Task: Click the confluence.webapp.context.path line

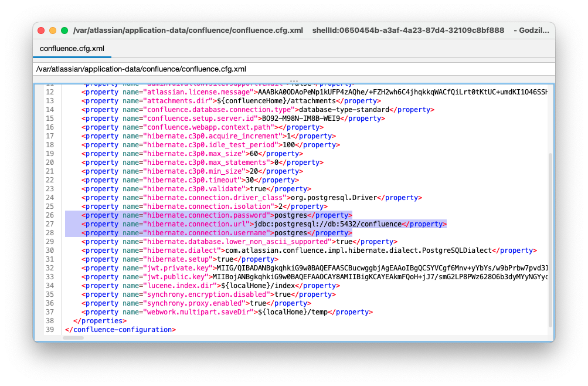Action: coord(202,127)
